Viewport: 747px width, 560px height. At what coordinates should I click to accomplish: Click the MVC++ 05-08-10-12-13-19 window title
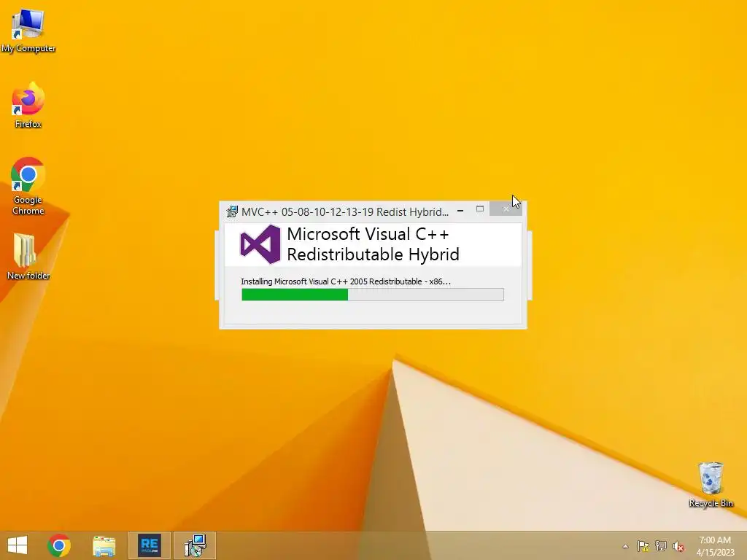345,212
